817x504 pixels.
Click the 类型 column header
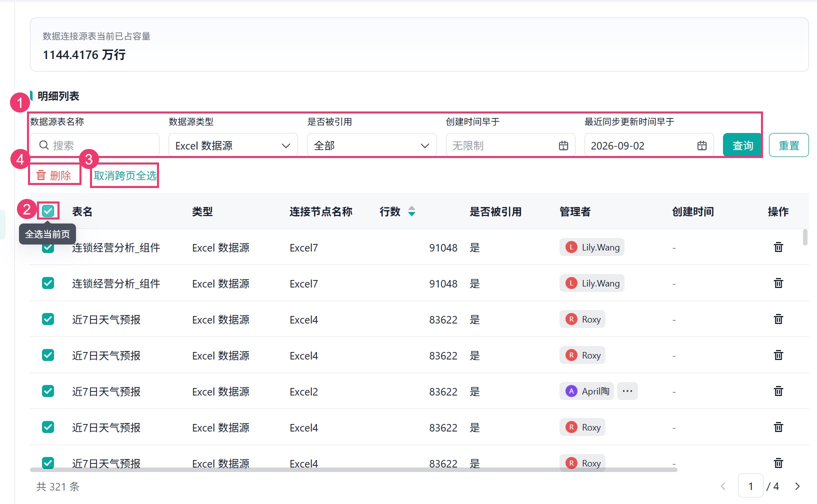point(202,211)
